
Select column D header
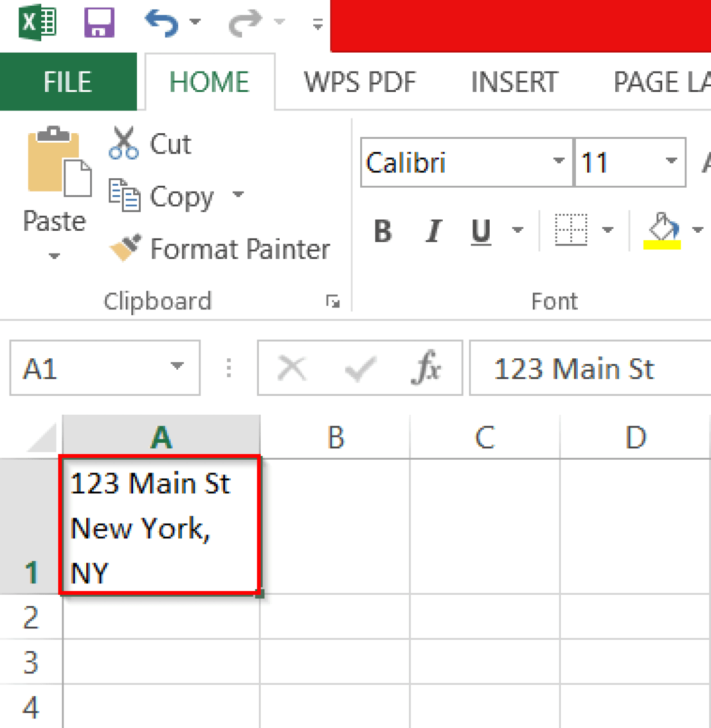point(635,437)
